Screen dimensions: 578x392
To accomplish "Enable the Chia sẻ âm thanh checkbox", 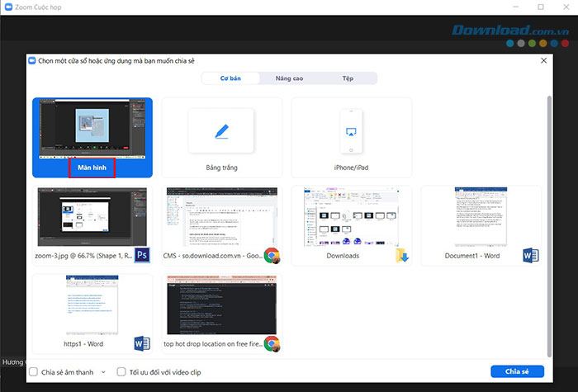I will pyautogui.click(x=33, y=372).
